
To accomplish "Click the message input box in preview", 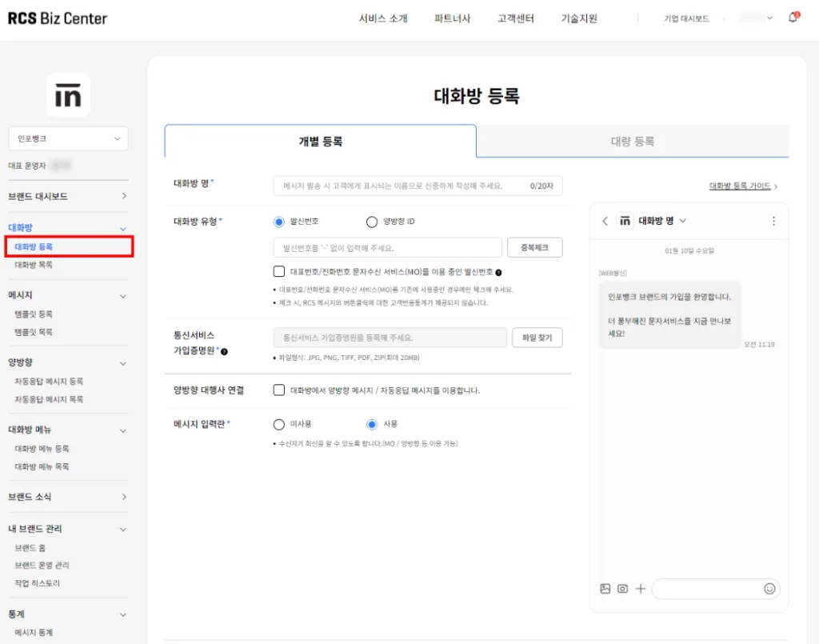I will click(x=716, y=589).
